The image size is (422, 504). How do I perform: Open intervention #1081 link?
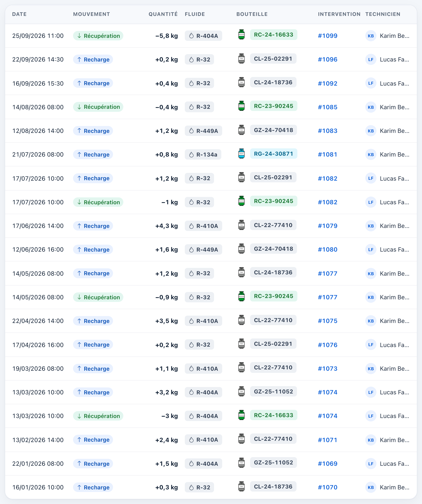click(327, 155)
